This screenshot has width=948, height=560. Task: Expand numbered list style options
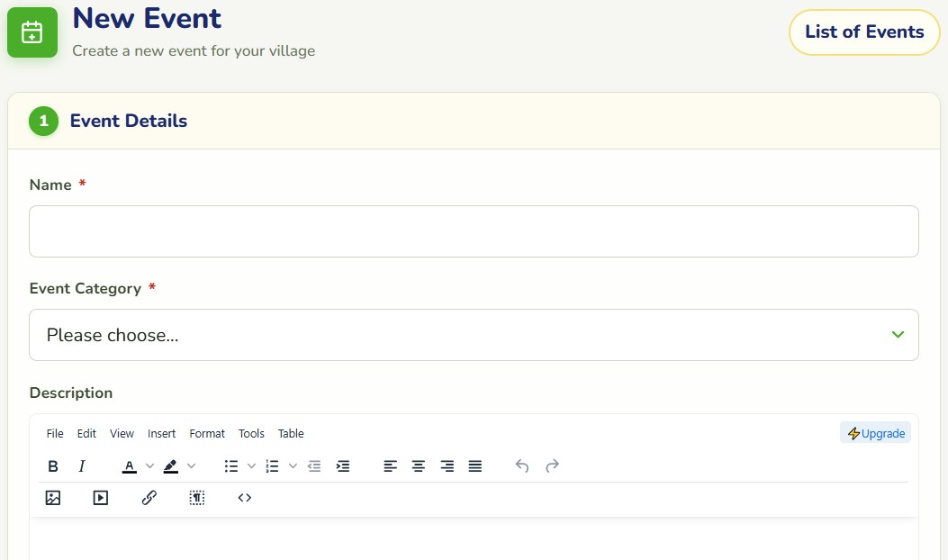pyautogui.click(x=293, y=466)
